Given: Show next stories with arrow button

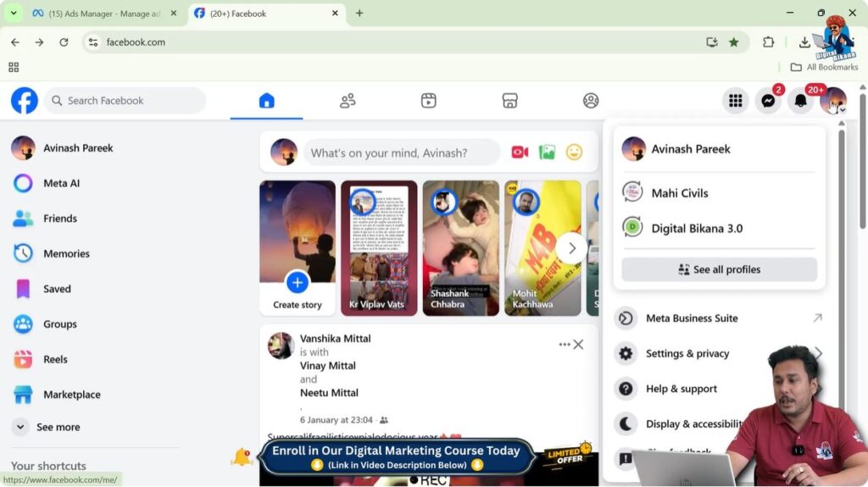Looking at the screenshot, I should click(572, 248).
